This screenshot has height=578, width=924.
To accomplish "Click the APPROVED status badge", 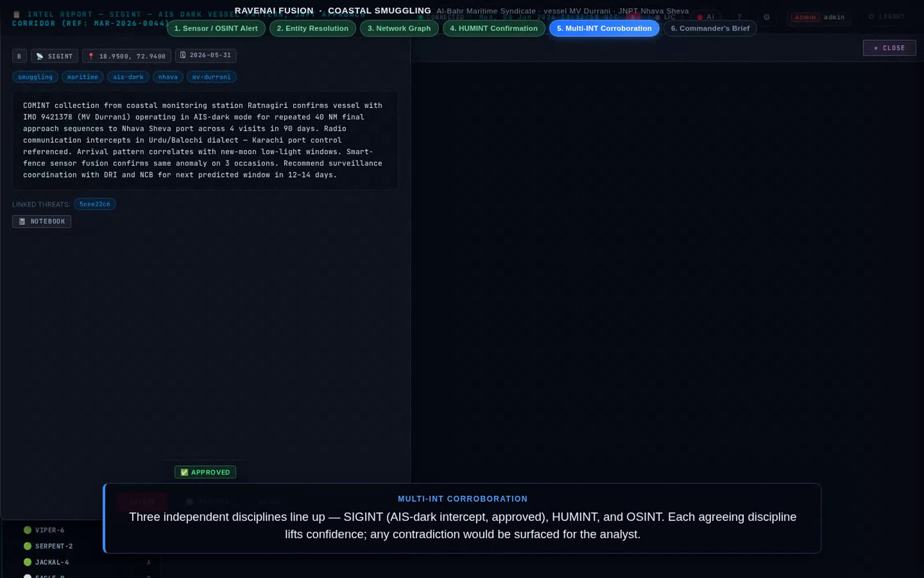I will coord(205,472).
